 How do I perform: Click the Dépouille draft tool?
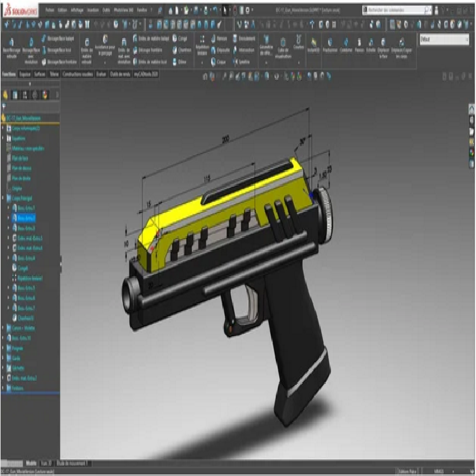point(220,50)
